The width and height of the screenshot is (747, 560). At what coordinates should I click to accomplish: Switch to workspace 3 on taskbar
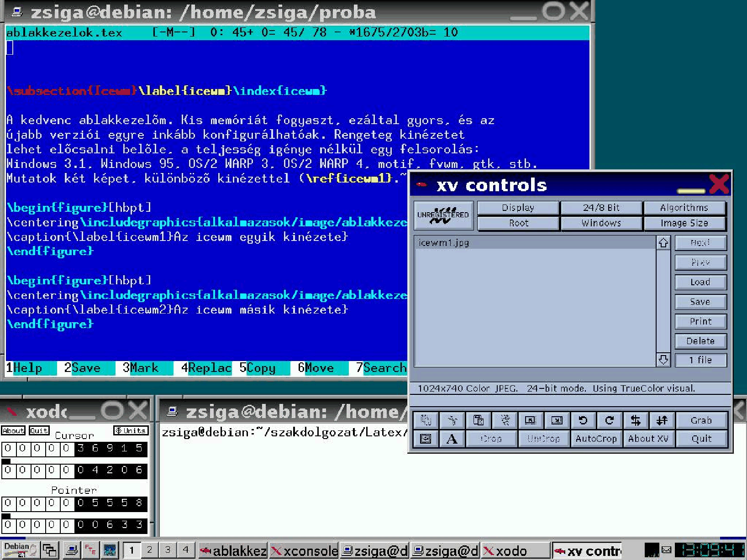pos(168,550)
